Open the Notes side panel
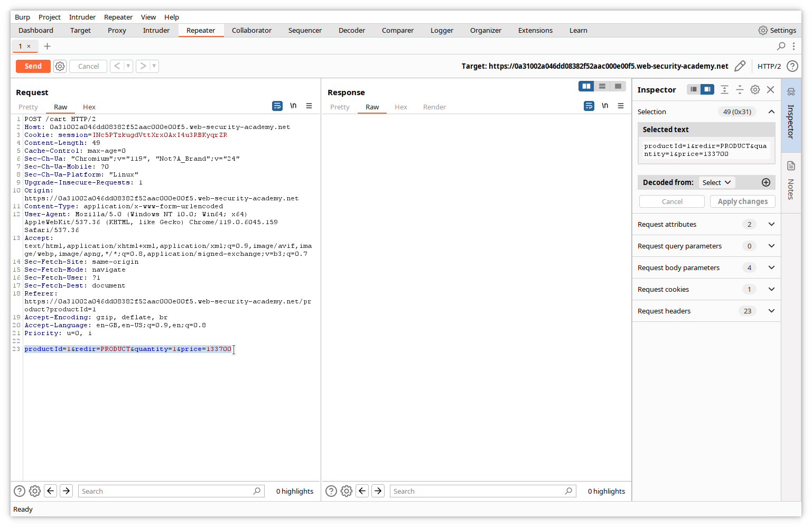The image size is (812, 527). click(x=791, y=181)
